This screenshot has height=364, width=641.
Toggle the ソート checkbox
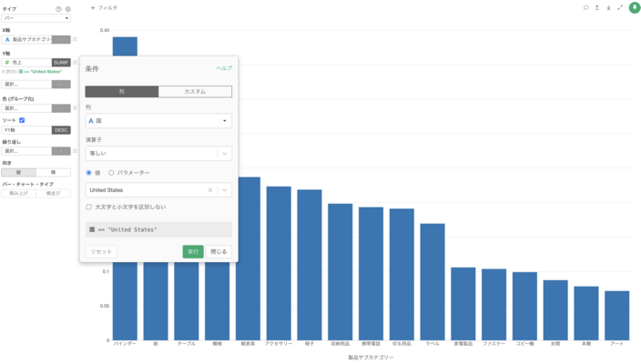pos(22,120)
